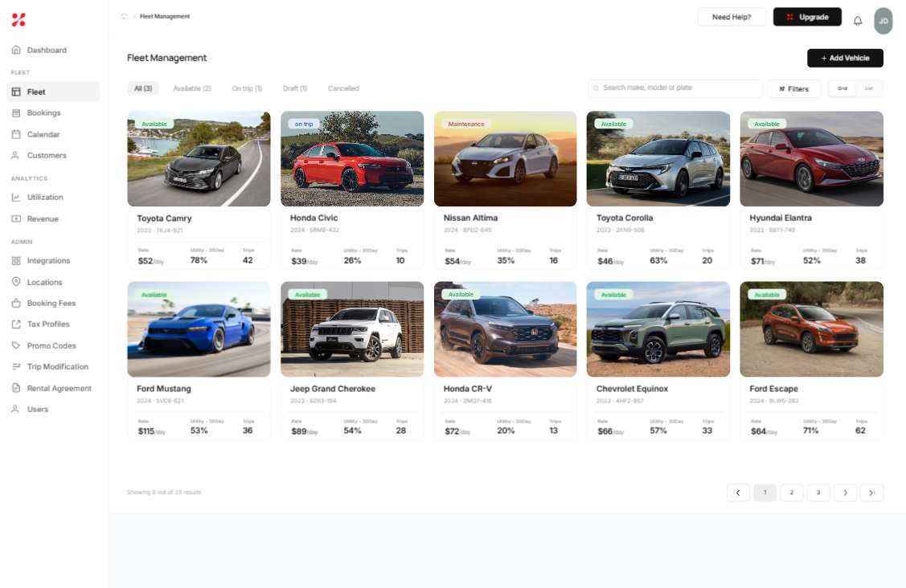Click the Chevrolet Equinox title
Screen dimensions: 906x588
(x=632, y=389)
